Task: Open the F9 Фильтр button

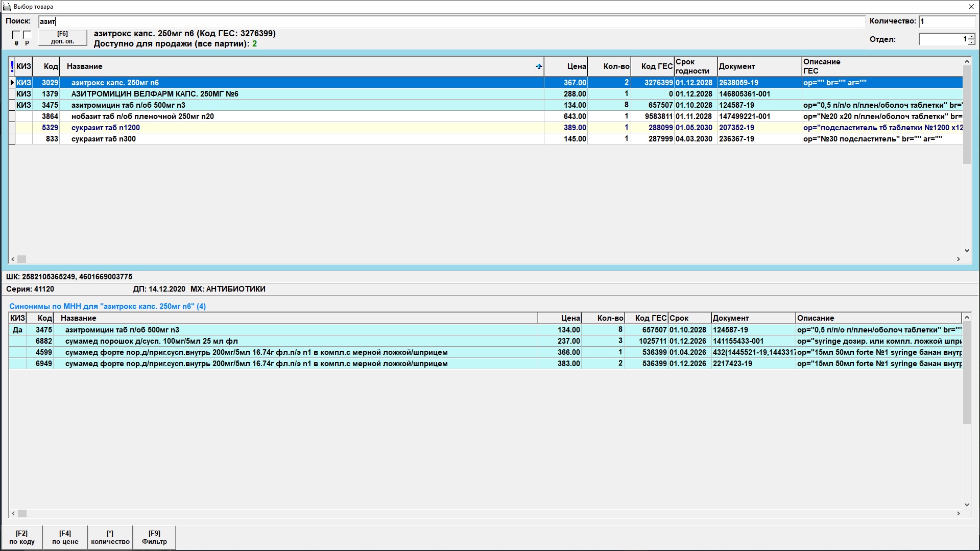Action: 154,537
